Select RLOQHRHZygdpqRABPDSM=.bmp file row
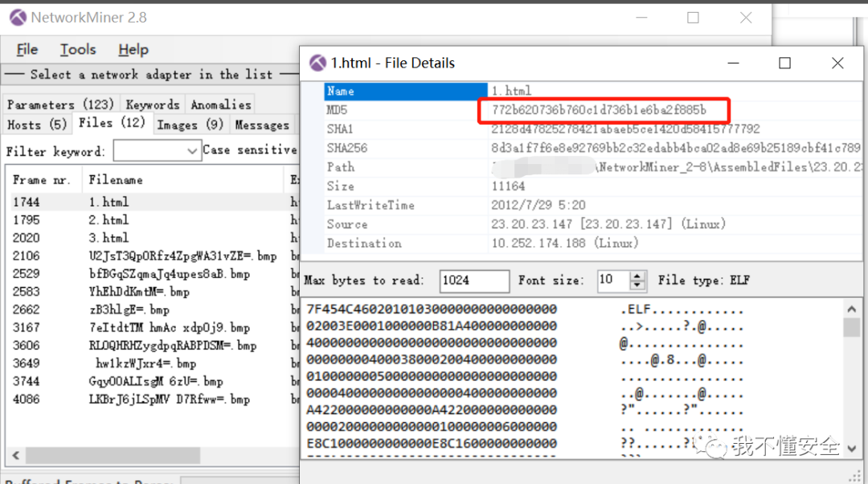This screenshot has width=868, height=484. 154,346
